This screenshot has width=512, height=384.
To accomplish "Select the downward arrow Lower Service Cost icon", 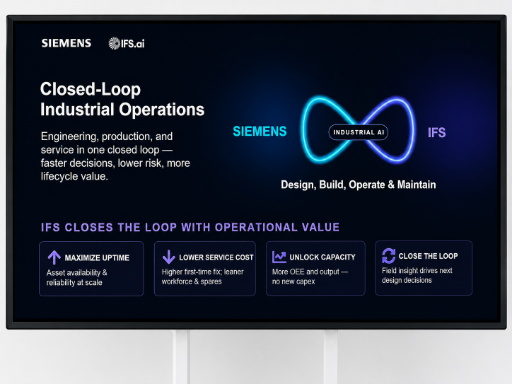I will 169,257.
